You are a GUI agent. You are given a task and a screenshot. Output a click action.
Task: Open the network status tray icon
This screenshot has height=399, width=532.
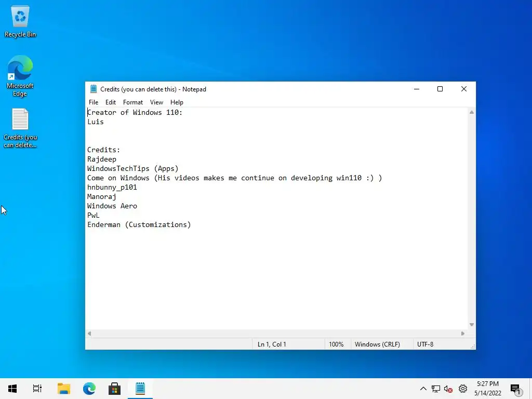pos(436,389)
